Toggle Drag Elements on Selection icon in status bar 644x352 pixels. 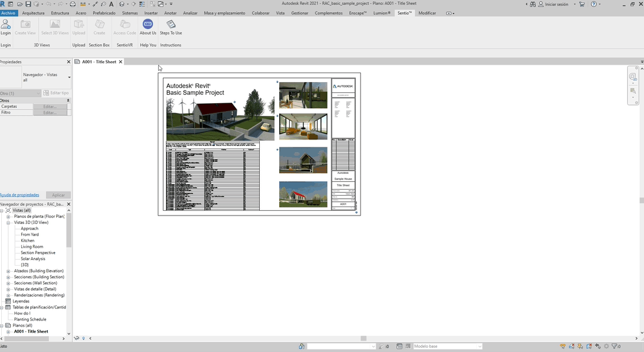click(x=597, y=346)
